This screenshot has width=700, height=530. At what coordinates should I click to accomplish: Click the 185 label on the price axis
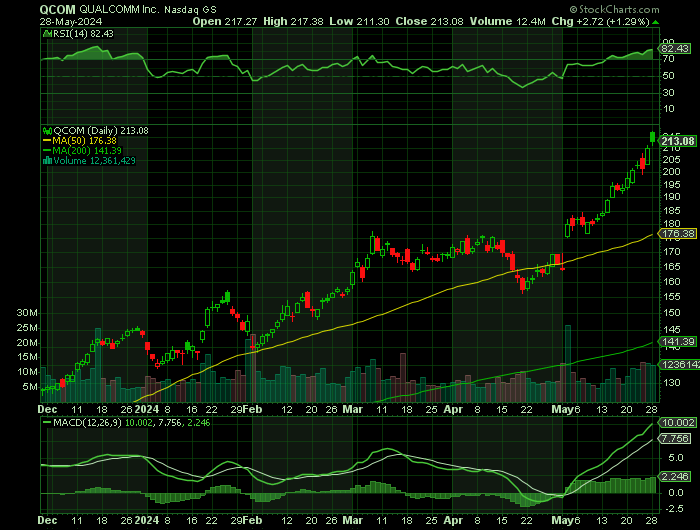(x=671, y=211)
